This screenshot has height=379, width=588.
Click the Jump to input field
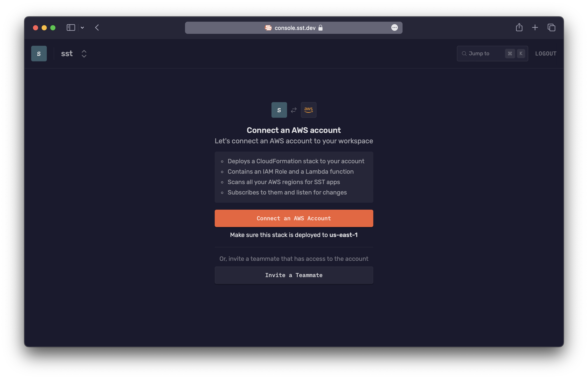coord(492,54)
